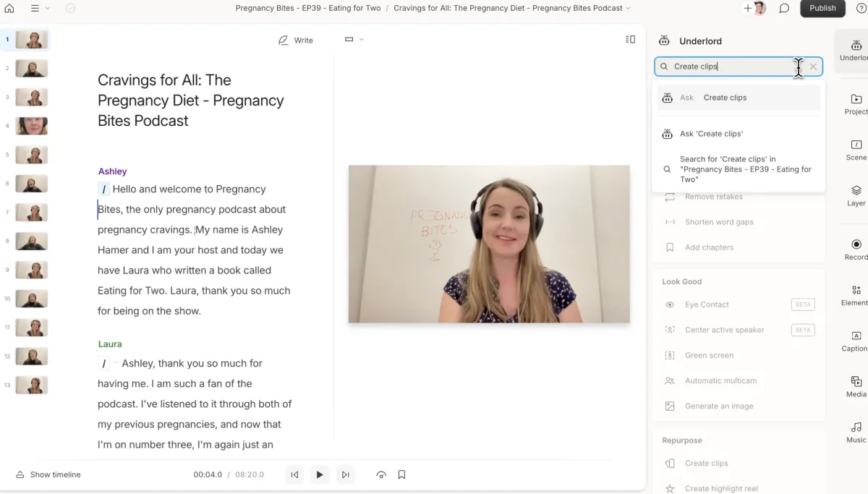Click the Generate an image icon

(x=670, y=406)
